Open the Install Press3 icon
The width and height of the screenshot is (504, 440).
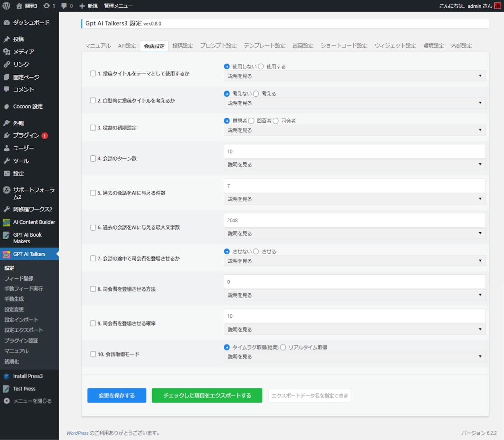coord(7,376)
